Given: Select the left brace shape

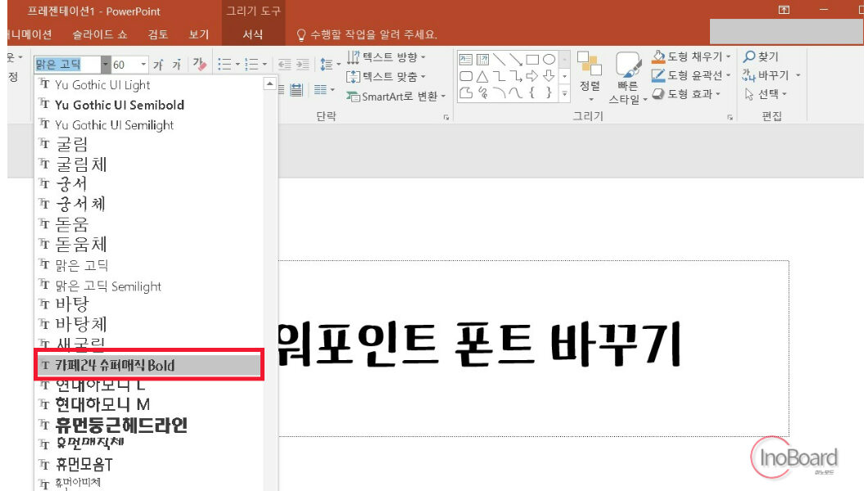Looking at the screenshot, I should pyautogui.click(x=532, y=92).
